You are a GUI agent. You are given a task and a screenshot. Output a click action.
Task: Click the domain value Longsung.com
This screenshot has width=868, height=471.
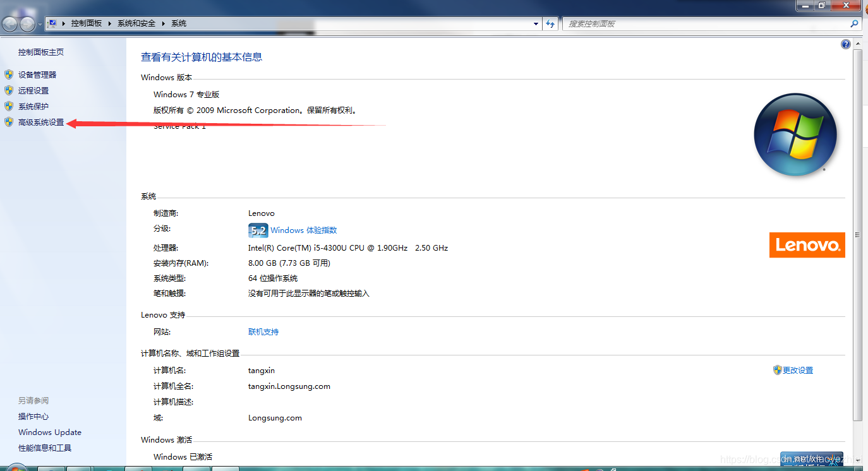(275, 418)
